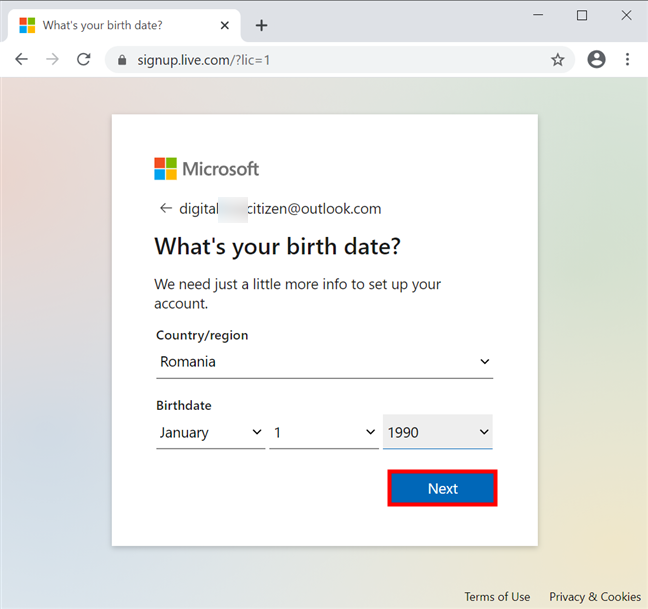This screenshot has height=609, width=648.
Task: Open the birth year dropdown
Action: [438, 433]
